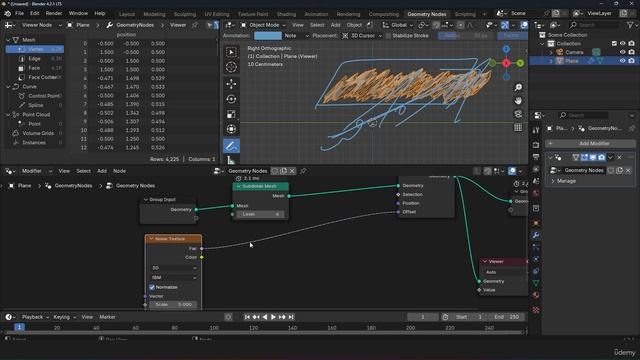Open the 3D Cursor placement dropdown

(x=362, y=36)
